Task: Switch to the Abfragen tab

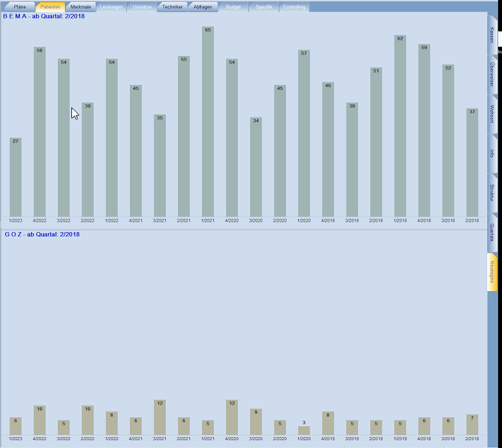Action: point(202,6)
